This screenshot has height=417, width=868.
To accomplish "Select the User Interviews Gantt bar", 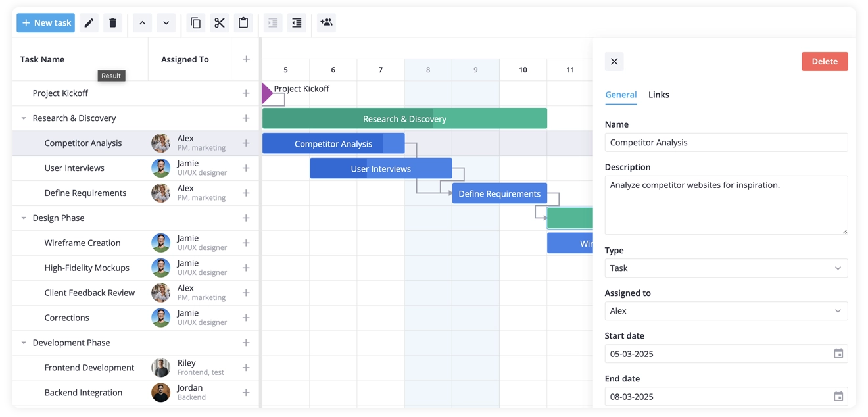I will coord(381,168).
